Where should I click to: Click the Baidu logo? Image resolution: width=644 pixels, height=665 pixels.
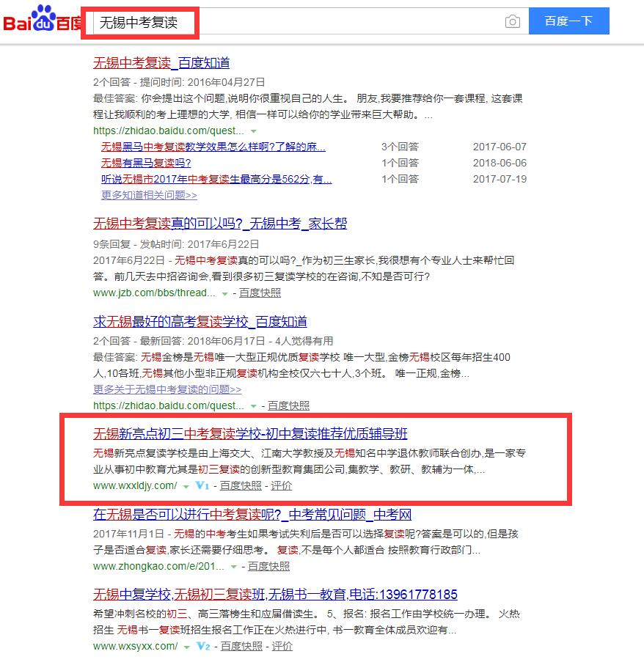click(x=41, y=21)
